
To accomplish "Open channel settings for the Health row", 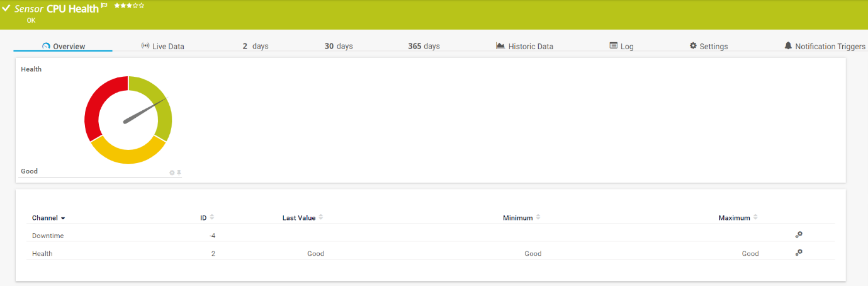I will 799,253.
